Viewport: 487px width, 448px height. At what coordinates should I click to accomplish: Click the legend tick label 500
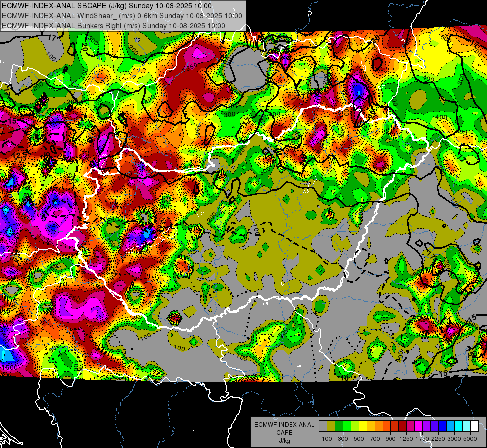[x=359, y=439]
